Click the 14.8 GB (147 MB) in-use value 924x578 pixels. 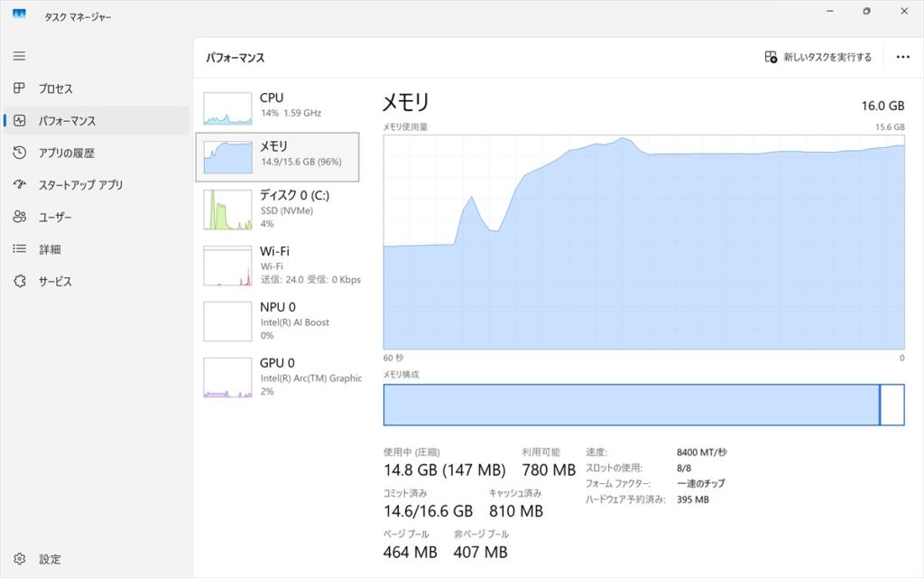pos(444,470)
